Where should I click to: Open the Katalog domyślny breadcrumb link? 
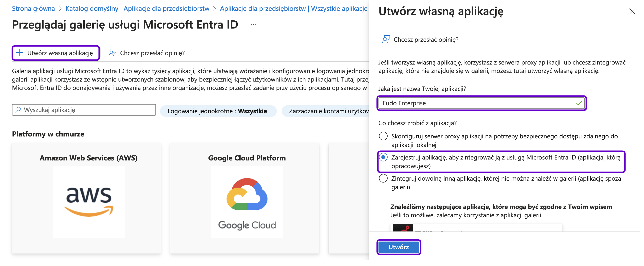[x=137, y=8]
